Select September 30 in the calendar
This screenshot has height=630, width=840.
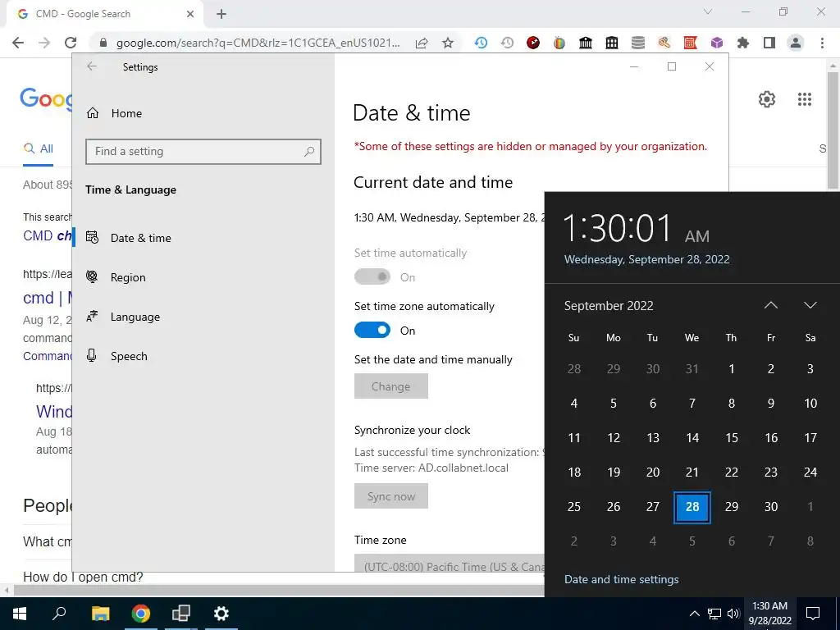[771, 507]
